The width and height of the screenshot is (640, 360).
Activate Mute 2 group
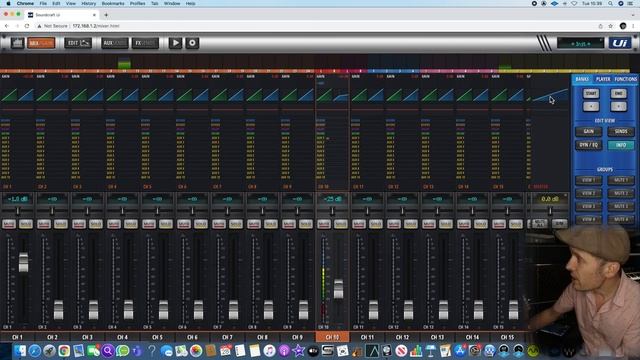[x=621, y=193]
